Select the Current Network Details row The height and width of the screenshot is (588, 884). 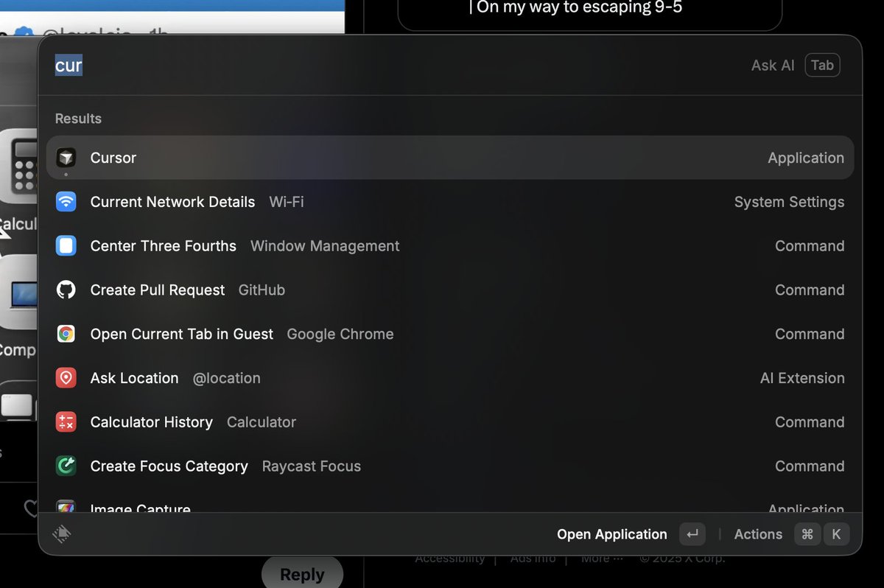click(450, 202)
